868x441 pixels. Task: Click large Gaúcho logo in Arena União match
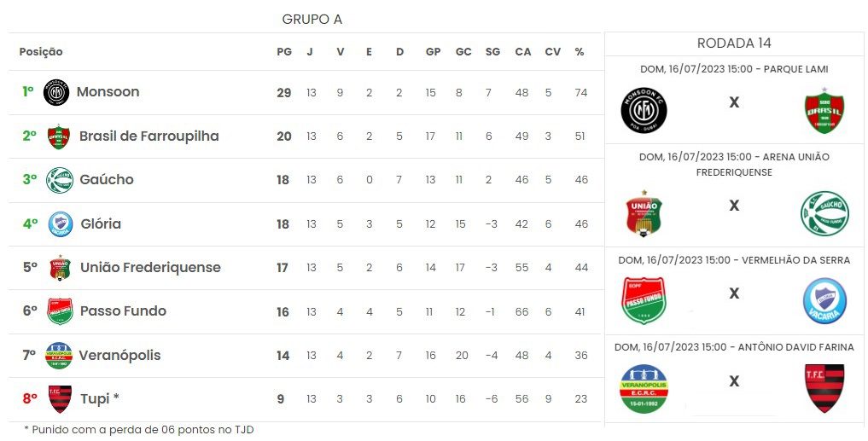click(824, 213)
